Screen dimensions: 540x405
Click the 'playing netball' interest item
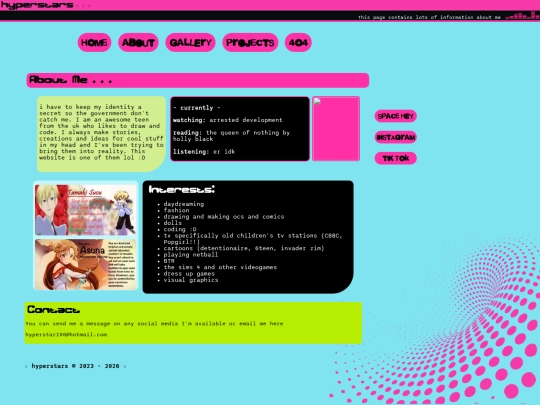coord(191,255)
